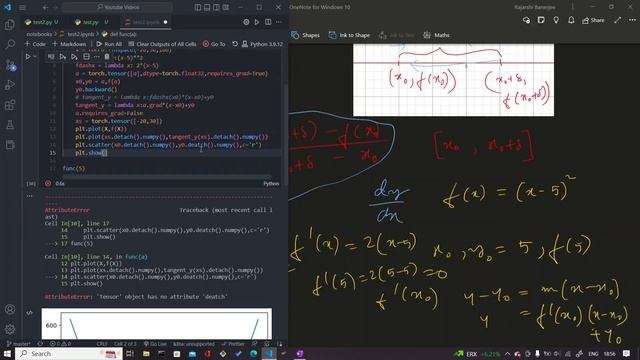This screenshot has width=640, height=360.
Task: Execute cell and below icon
Action: [x=74, y=57]
